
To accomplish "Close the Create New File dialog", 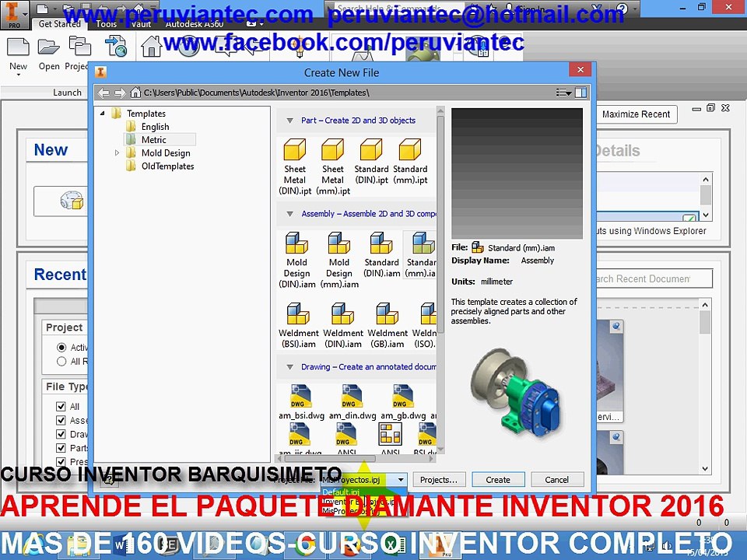I will click(x=580, y=69).
